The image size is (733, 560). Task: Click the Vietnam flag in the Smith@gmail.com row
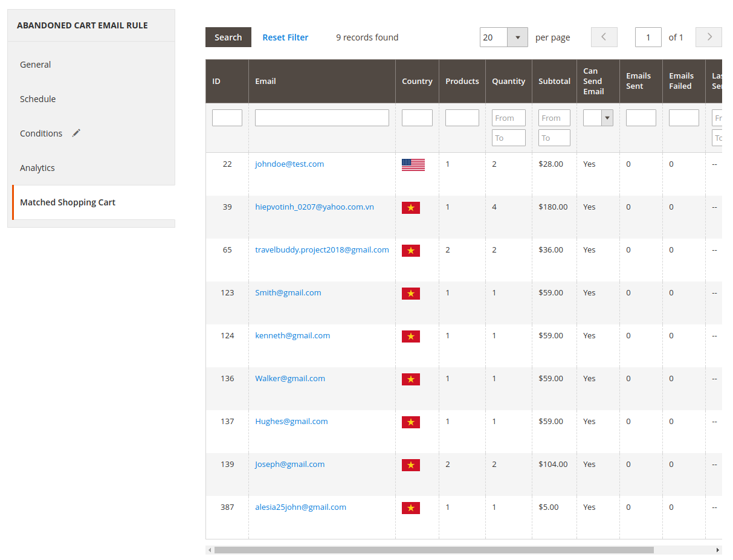click(410, 294)
